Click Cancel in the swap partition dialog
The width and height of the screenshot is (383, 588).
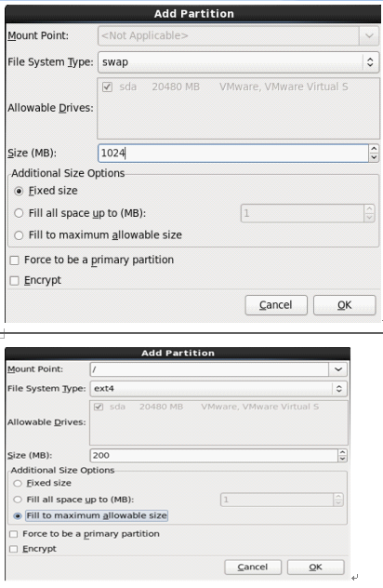[x=276, y=305]
